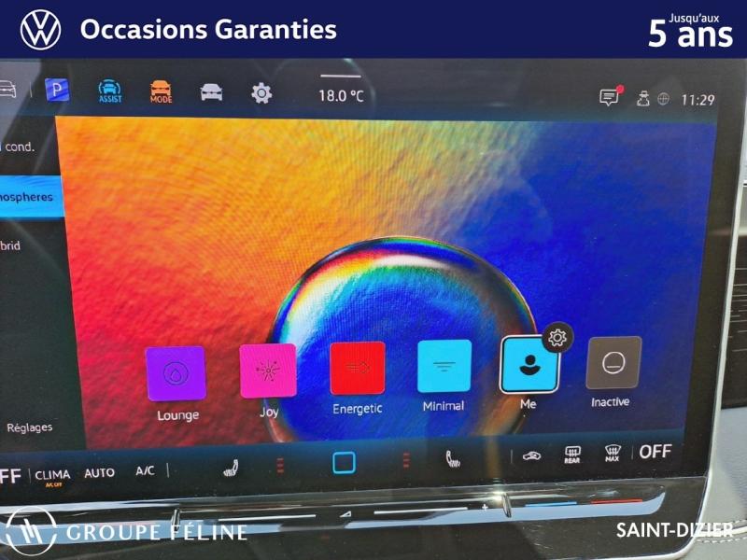The image size is (747, 560).
Task: Open the Park assist P icon
Action: tap(58, 90)
